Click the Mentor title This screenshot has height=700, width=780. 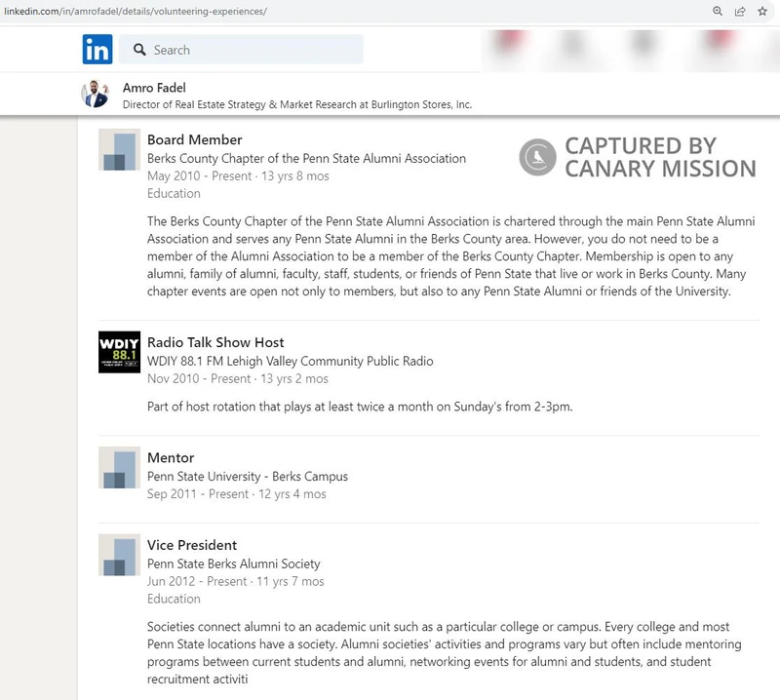pyautogui.click(x=171, y=457)
